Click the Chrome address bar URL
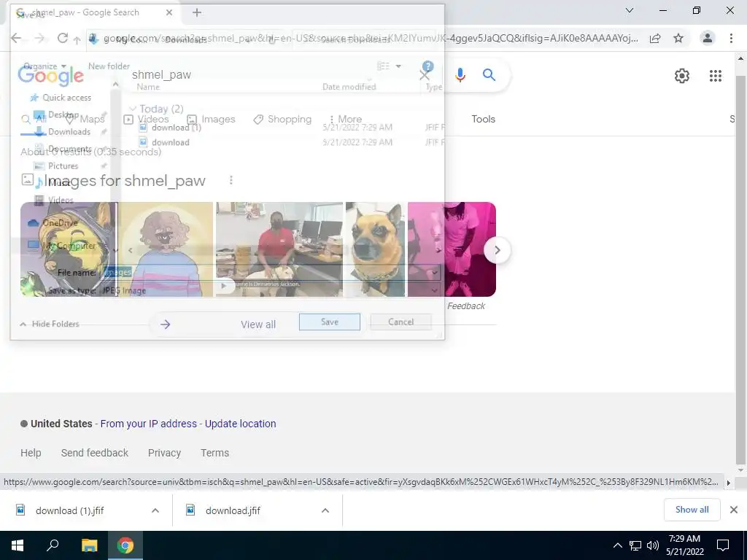The width and height of the screenshot is (747, 560). (369, 38)
